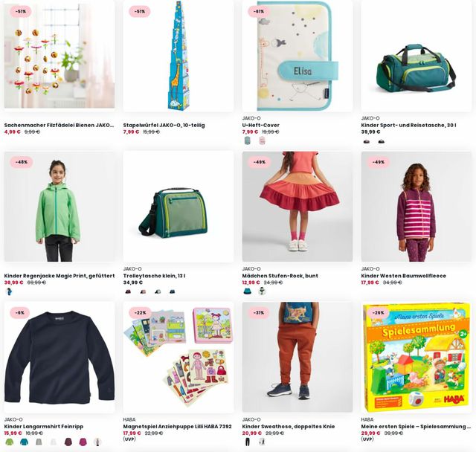Image resolution: width=476 pixels, height=452 pixels.
Task: Select the green Langarmshirt Feinripp color variant
Action: coord(10,442)
